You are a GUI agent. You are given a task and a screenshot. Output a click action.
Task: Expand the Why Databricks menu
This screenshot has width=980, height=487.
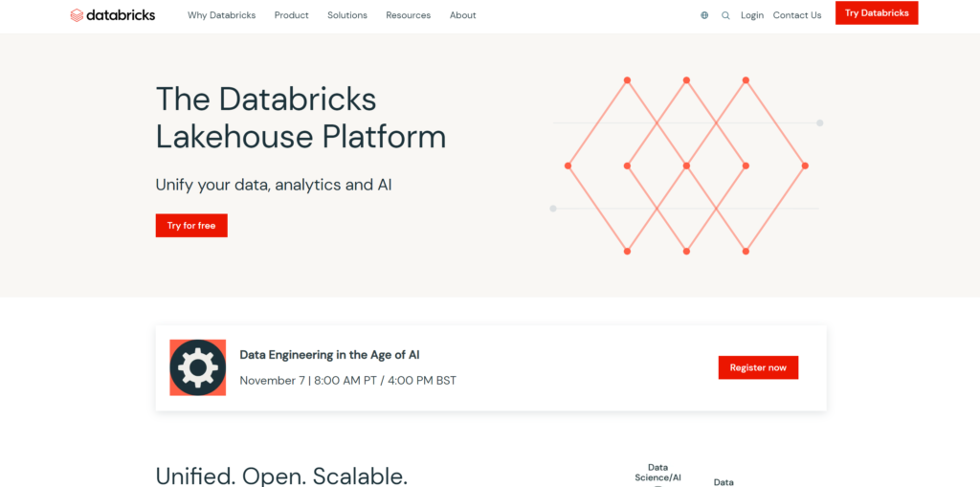click(x=221, y=15)
